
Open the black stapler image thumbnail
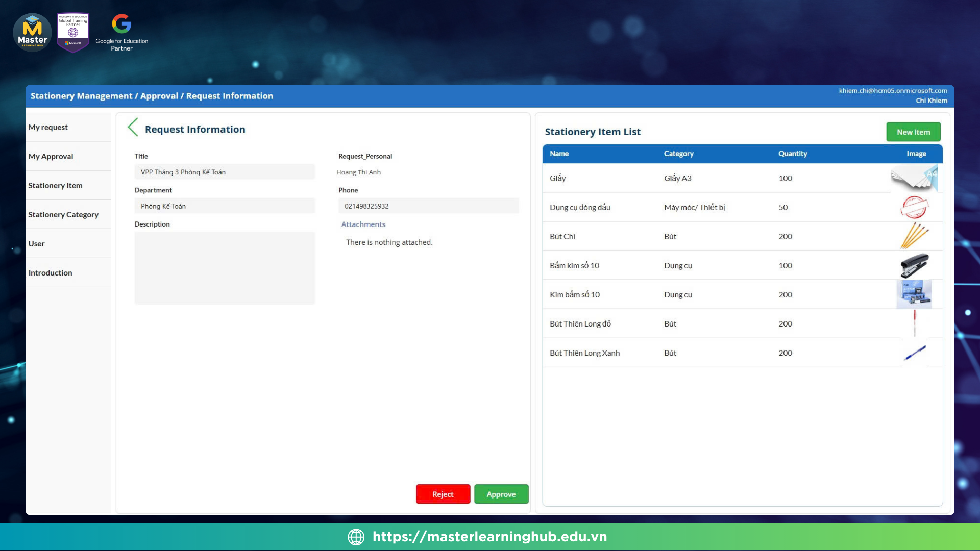(x=914, y=265)
